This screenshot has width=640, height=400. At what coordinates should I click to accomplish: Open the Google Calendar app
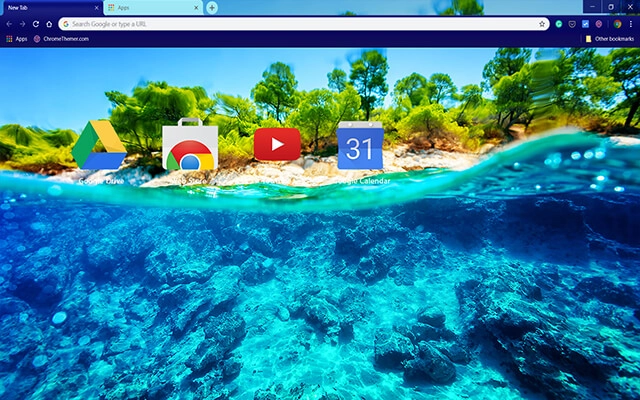pyautogui.click(x=360, y=145)
